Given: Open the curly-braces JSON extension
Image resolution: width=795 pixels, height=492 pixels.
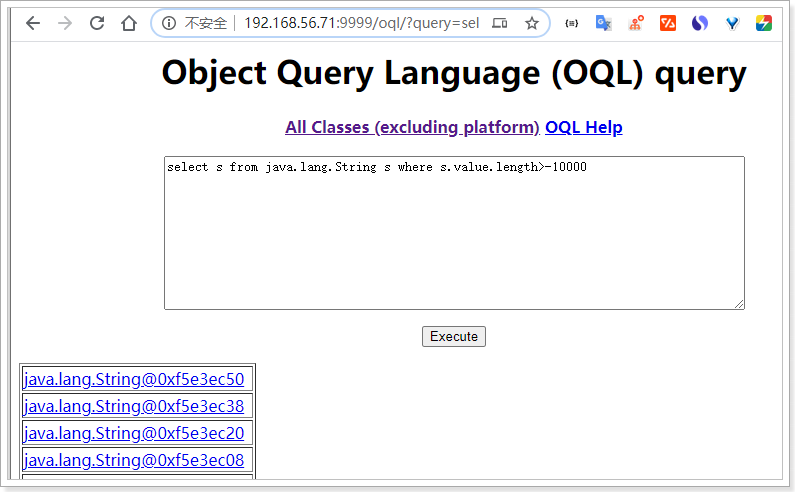Looking at the screenshot, I should click(571, 23).
